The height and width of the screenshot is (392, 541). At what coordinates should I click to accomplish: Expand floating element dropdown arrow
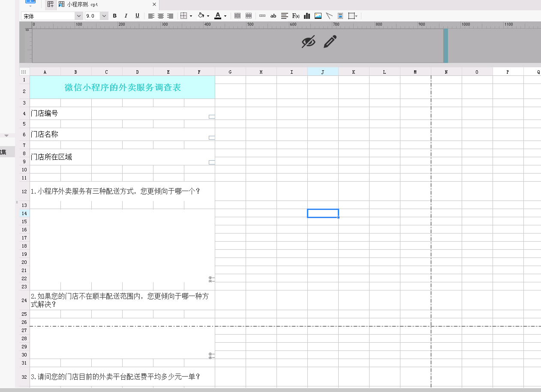(357, 16)
